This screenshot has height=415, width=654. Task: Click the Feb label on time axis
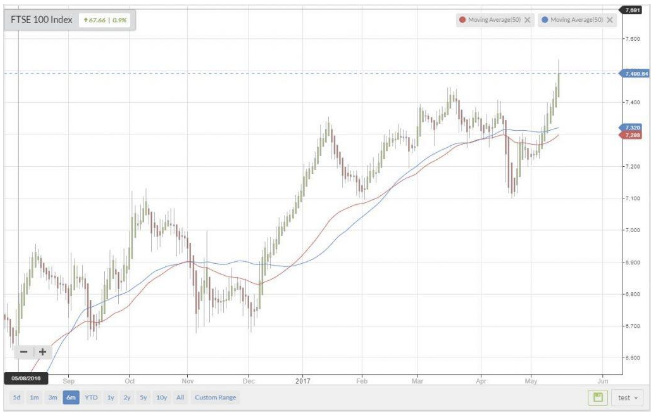362,381
